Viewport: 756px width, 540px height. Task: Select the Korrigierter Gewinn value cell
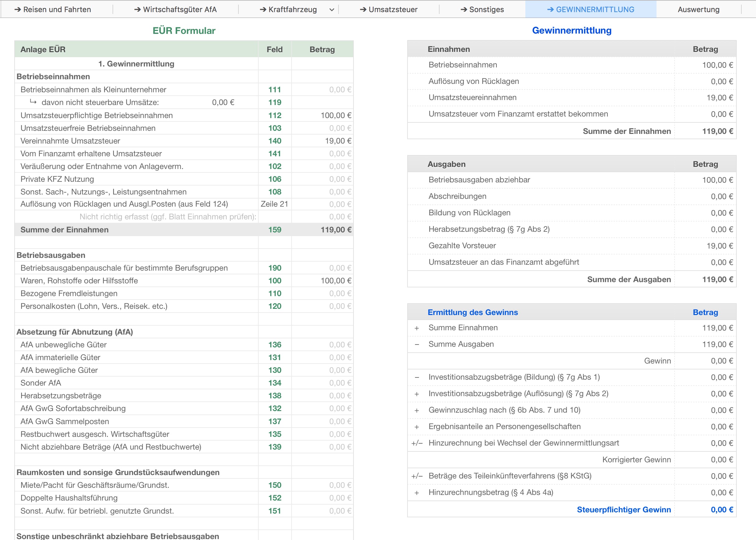(721, 460)
